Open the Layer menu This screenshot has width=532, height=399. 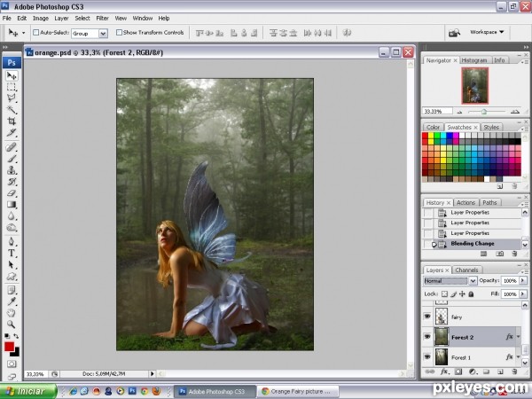click(x=61, y=19)
